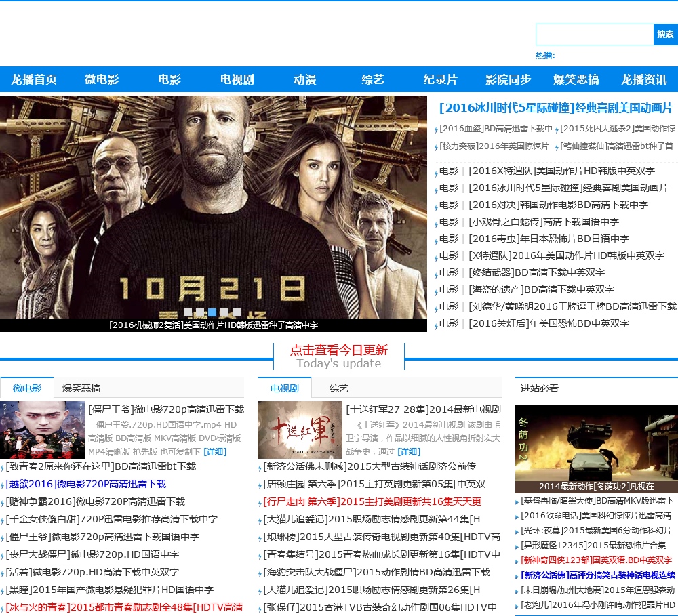678x616 pixels.
Task: Open [海豹突击队大战僵尸]2015 link
Action: click(x=376, y=573)
